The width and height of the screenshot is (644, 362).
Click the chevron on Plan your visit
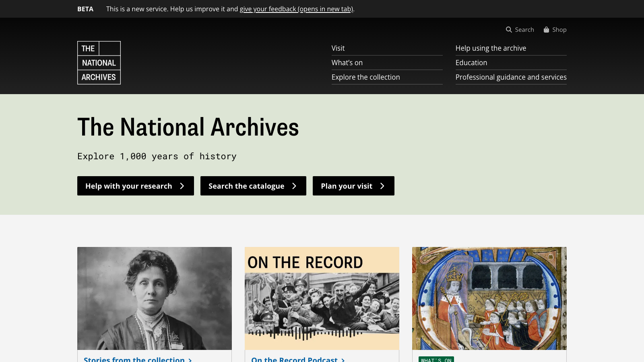tap(381, 186)
